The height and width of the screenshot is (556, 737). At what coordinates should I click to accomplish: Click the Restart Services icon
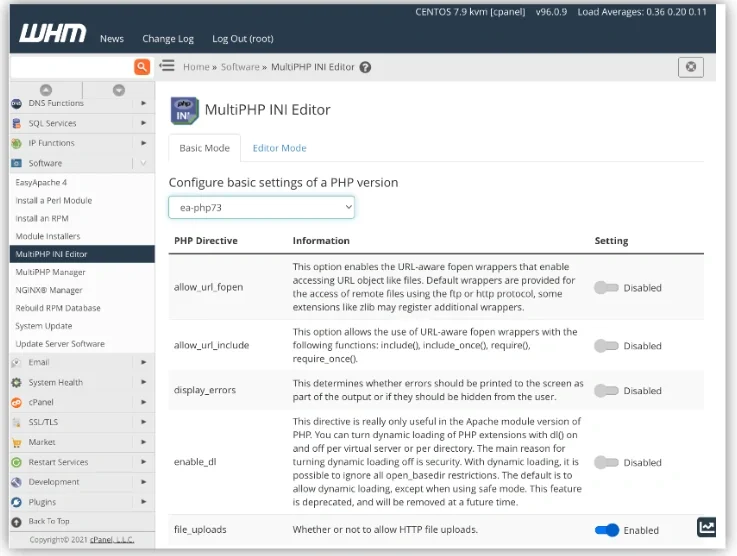(x=16, y=462)
